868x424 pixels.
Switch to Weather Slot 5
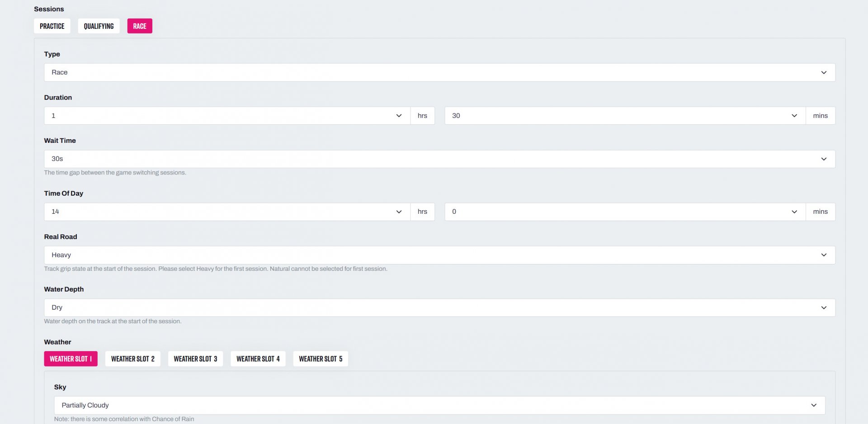[321, 359]
